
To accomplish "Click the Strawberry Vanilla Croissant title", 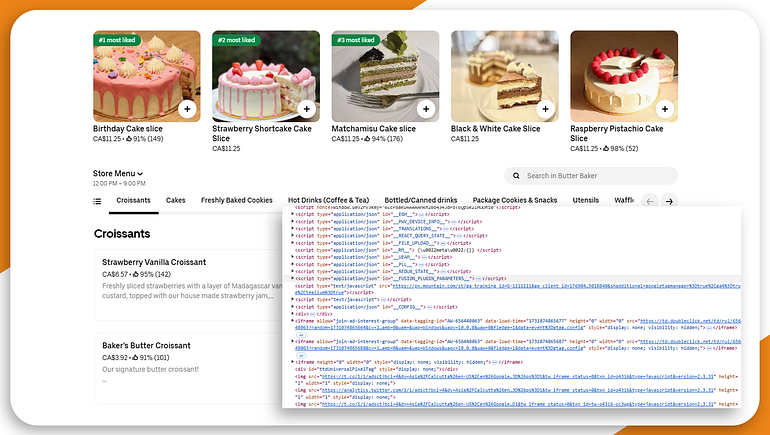I will pos(154,262).
